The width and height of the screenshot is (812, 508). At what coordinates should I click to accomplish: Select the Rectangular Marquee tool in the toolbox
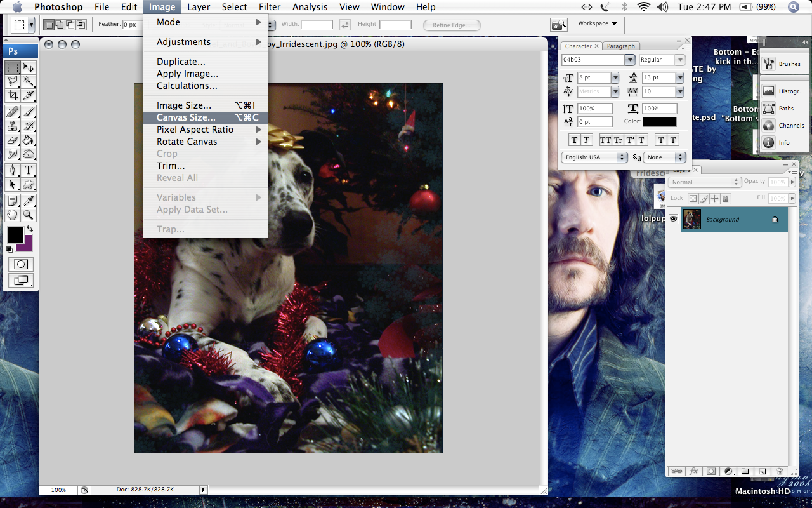tap(13, 67)
